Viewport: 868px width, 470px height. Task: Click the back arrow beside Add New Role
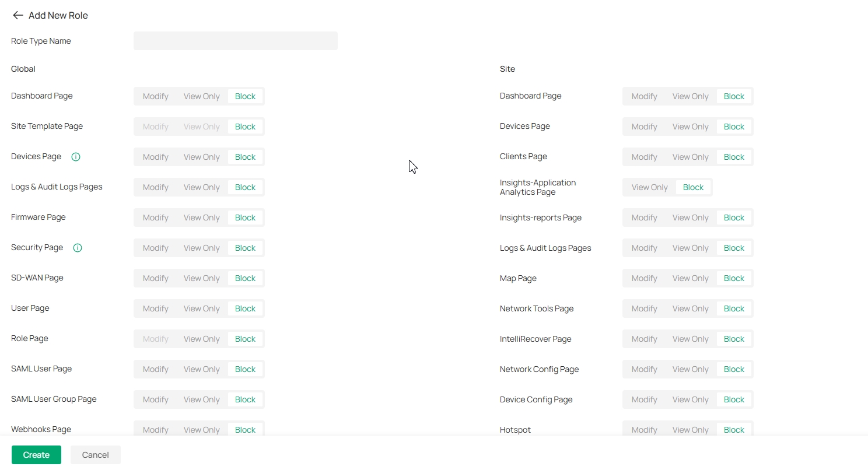[18, 16]
